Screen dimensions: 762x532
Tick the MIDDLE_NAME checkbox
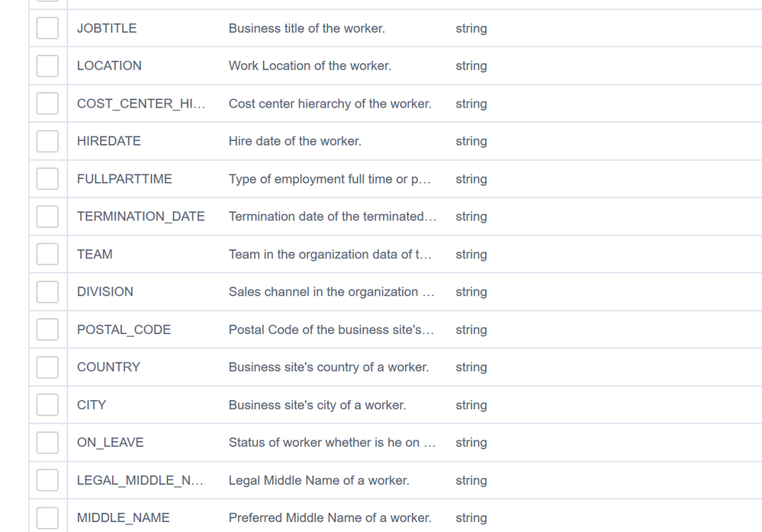47,518
